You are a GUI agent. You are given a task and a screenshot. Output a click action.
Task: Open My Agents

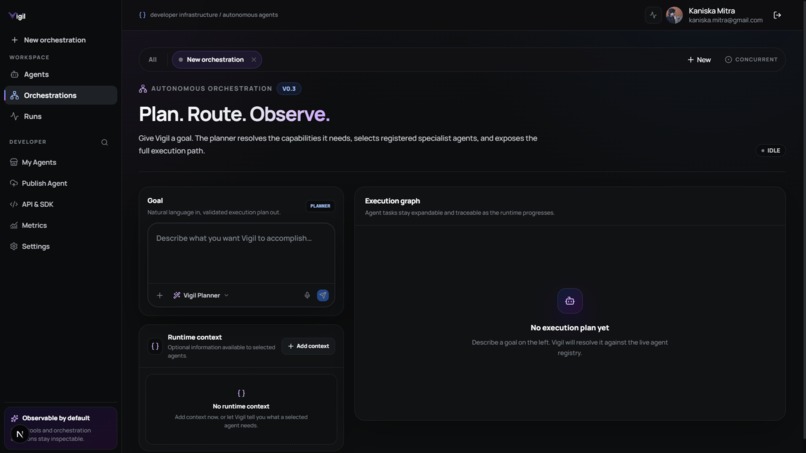tap(61, 162)
